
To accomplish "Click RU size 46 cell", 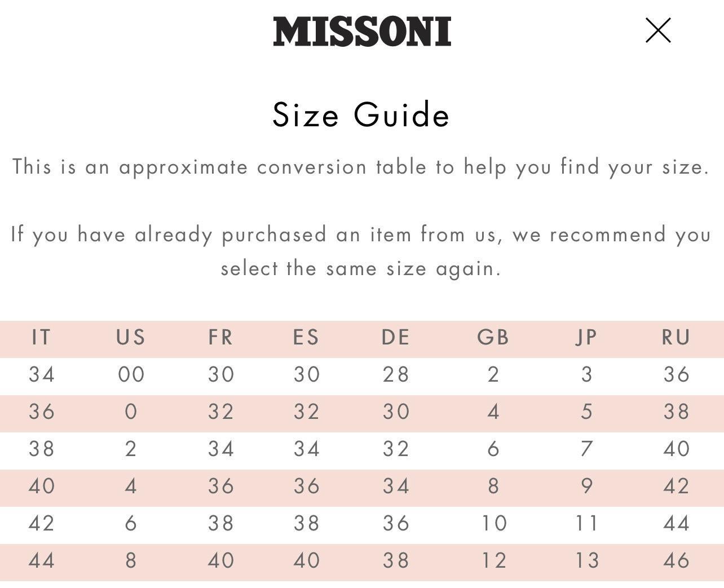I will point(676,560).
